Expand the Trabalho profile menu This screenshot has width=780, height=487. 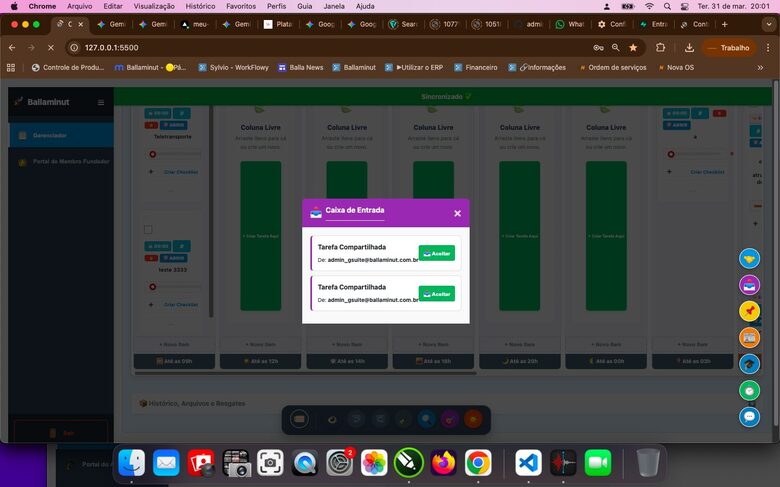pos(730,47)
